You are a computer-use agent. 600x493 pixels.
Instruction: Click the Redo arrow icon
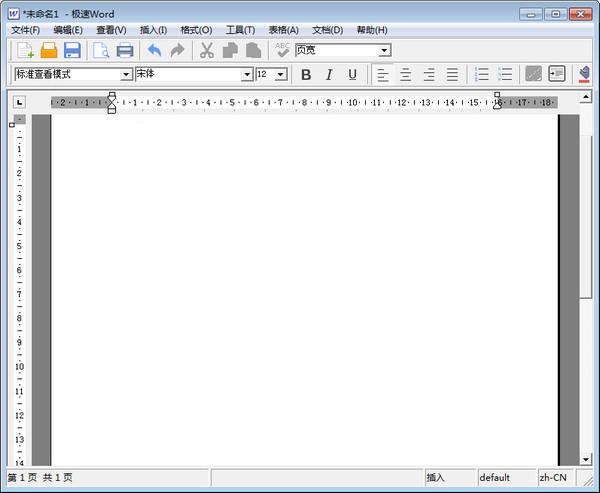pyautogui.click(x=178, y=50)
